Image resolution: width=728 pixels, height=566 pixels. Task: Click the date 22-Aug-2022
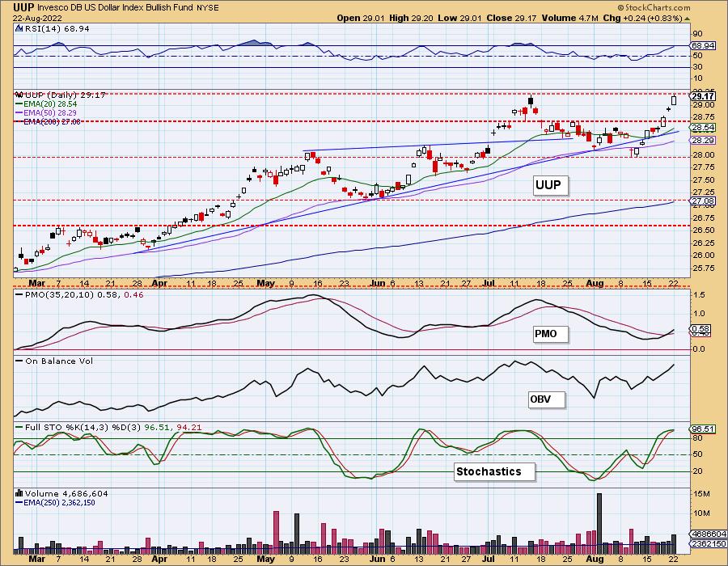click(x=37, y=18)
